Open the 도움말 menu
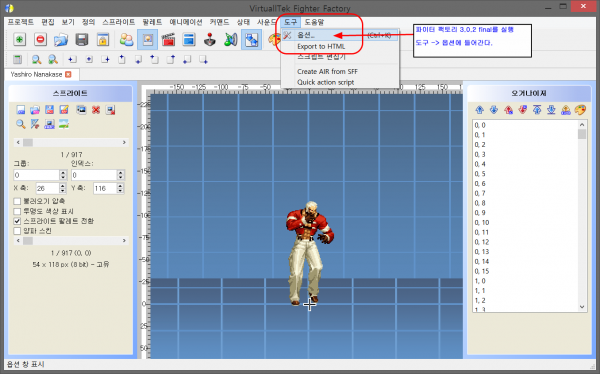600x374 pixels. coord(314,22)
